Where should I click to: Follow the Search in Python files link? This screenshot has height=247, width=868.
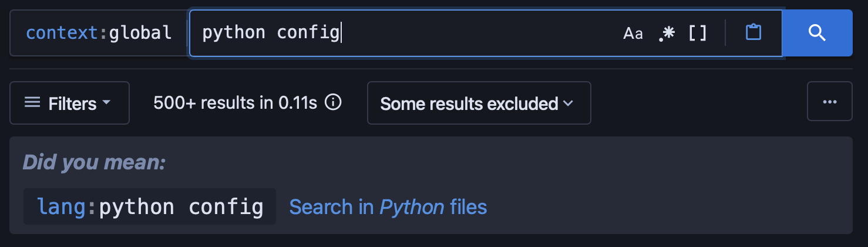(388, 207)
